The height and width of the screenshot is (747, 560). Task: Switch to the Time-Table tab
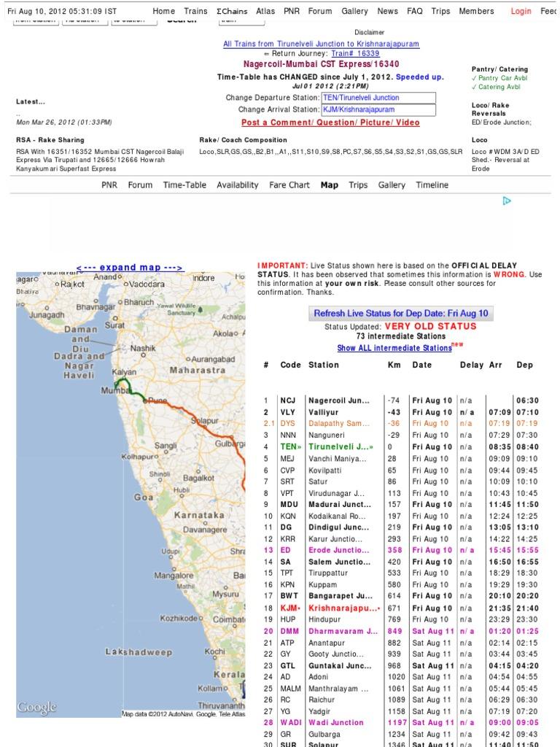click(184, 185)
